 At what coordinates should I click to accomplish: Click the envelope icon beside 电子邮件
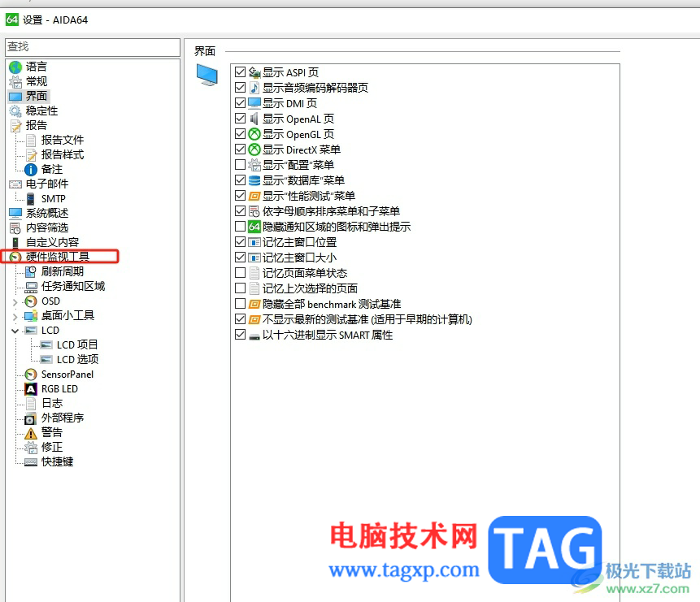pos(15,184)
